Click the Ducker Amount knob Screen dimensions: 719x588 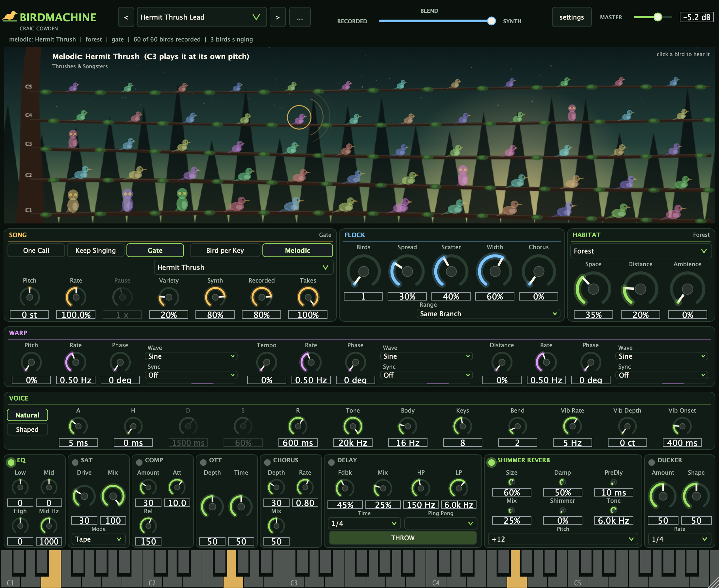click(663, 496)
